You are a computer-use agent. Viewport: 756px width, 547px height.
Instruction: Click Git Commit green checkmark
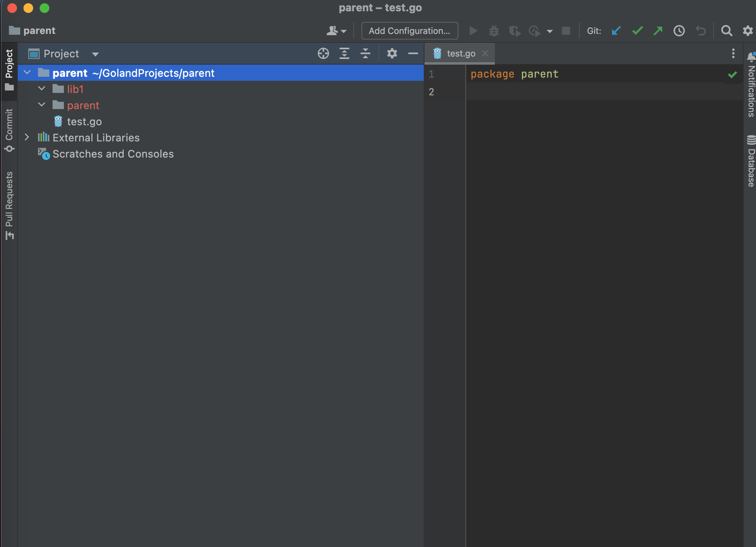(x=638, y=31)
